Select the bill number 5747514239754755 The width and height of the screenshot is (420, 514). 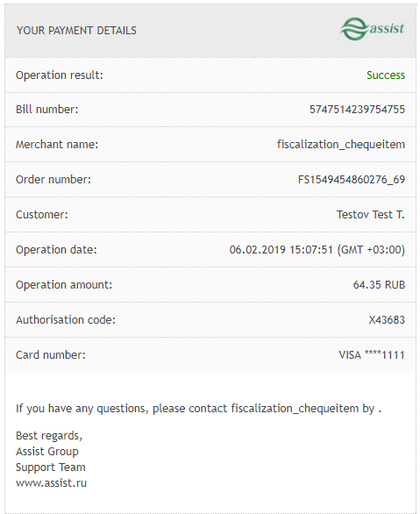point(357,109)
